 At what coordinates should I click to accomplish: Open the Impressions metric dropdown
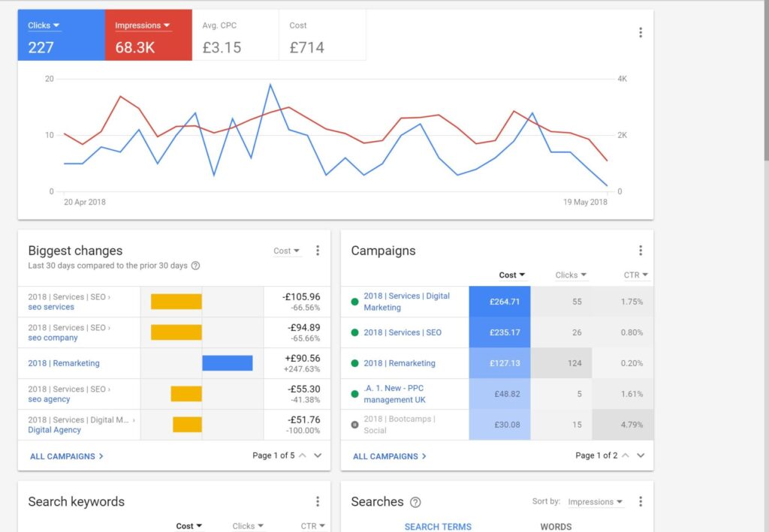(x=143, y=26)
